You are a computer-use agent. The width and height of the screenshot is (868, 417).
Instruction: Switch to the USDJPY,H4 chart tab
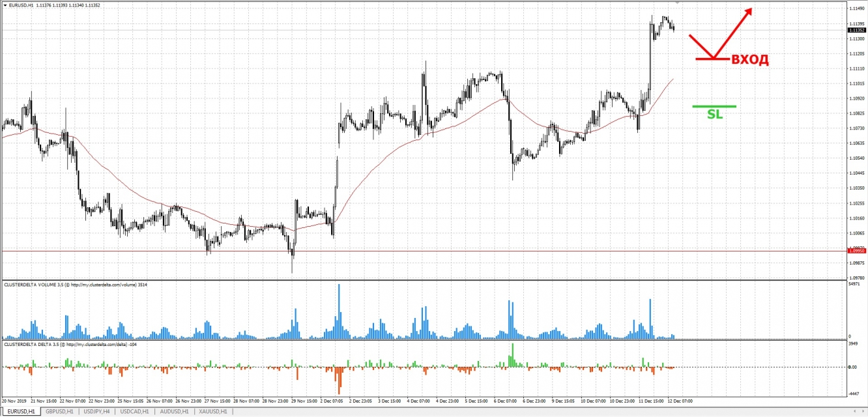(x=96, y=412)
